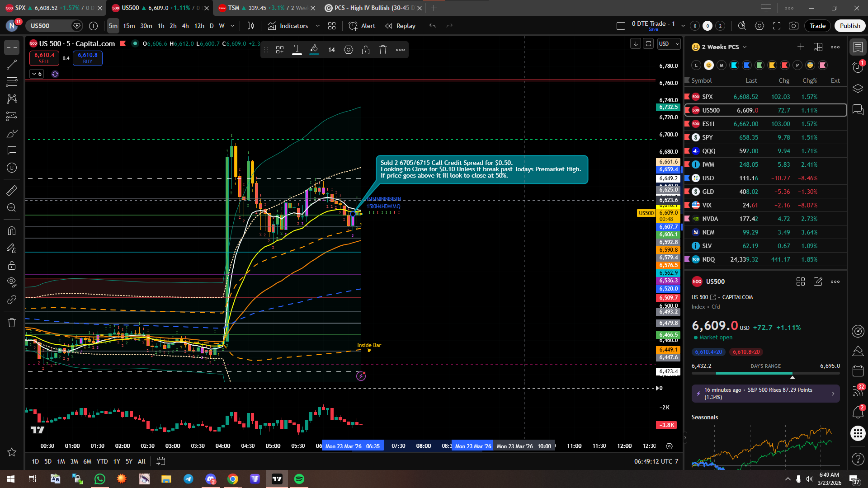
Task: Toggle lock on selected drawing
Action: pyautogui.click(x=366, y=50)
